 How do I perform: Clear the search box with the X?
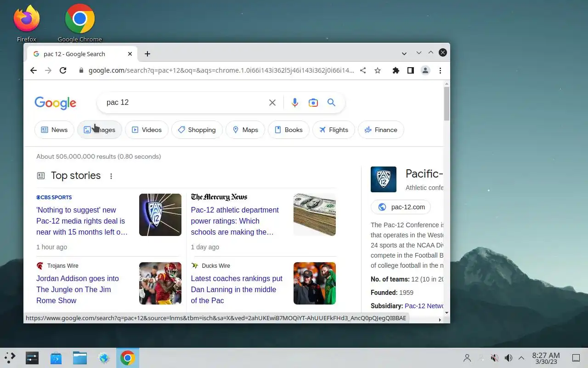point(272,103)
